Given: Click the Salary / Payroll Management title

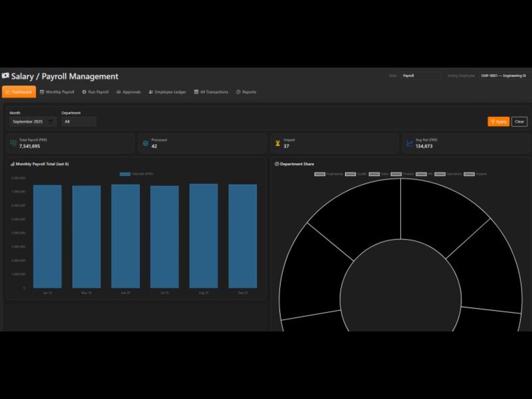Looking at the screenshot, I should click(x=65, y=76).
